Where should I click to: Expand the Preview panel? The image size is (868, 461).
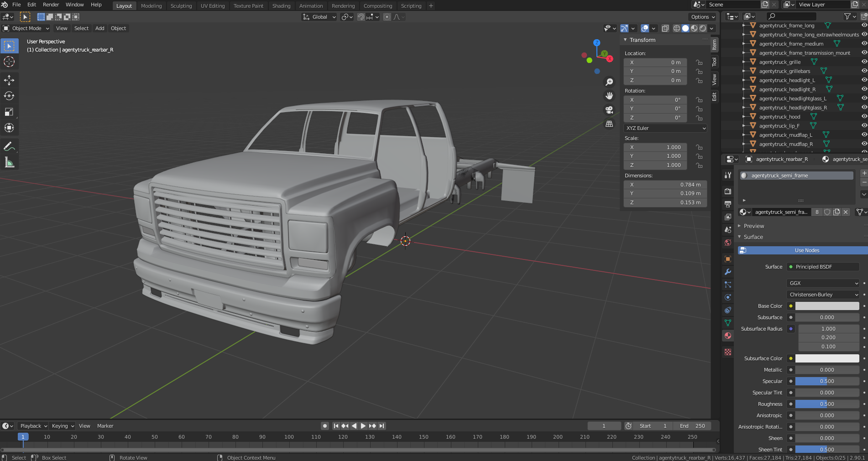coord(753,226)
